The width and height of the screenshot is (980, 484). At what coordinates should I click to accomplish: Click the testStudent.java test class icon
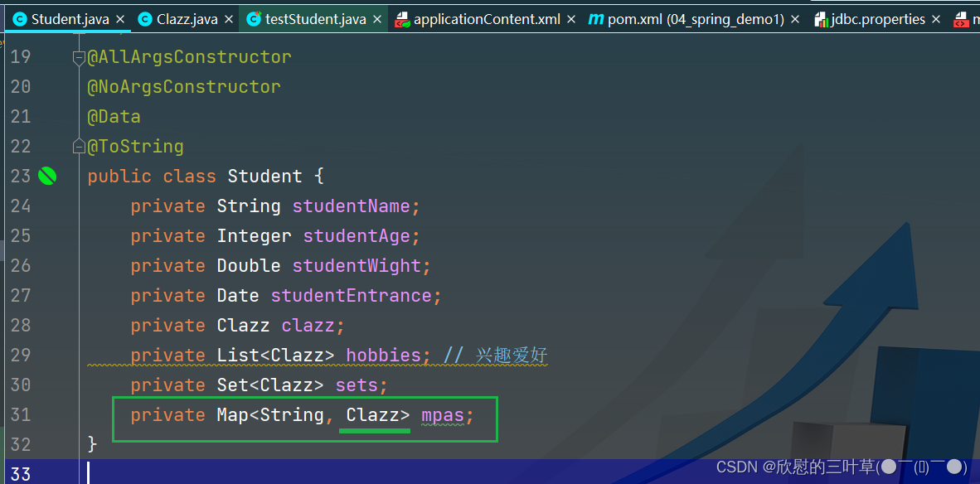[254, 19]
